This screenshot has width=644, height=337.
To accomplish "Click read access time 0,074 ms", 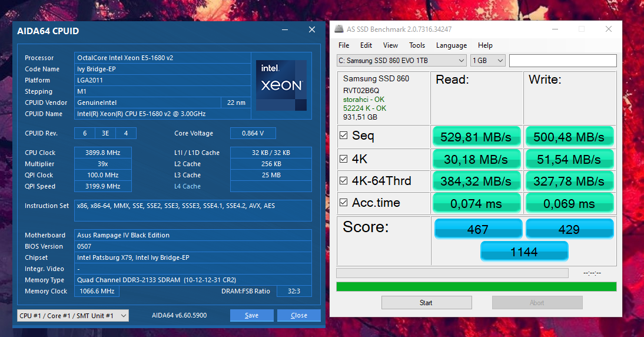I will tap(476, 203).
